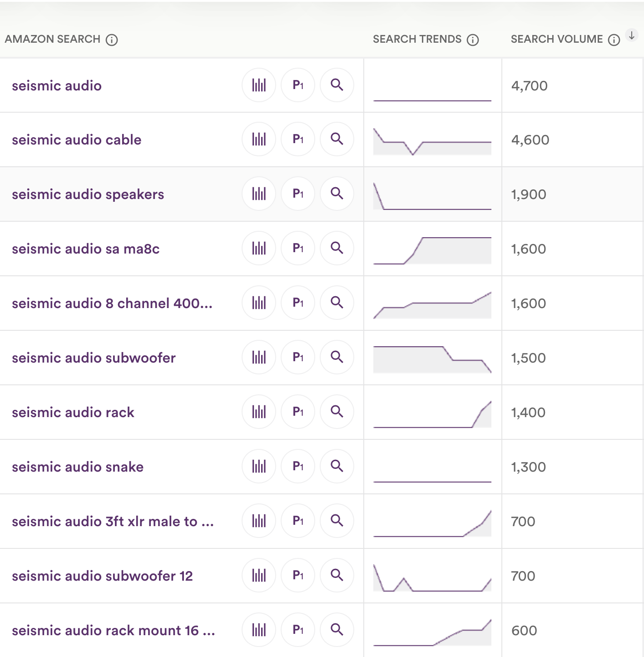Open the seismic audio snake keyword link
644x657 pixels.
point(78,467)
